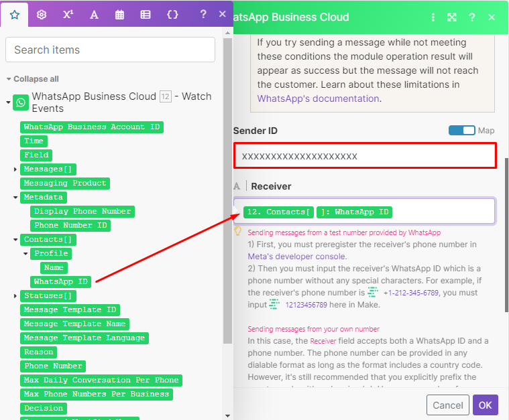Screen dimensions: 509x420
Task: Click the mapping panel vertical scrollbar thumb
Action: coord(227,191)
